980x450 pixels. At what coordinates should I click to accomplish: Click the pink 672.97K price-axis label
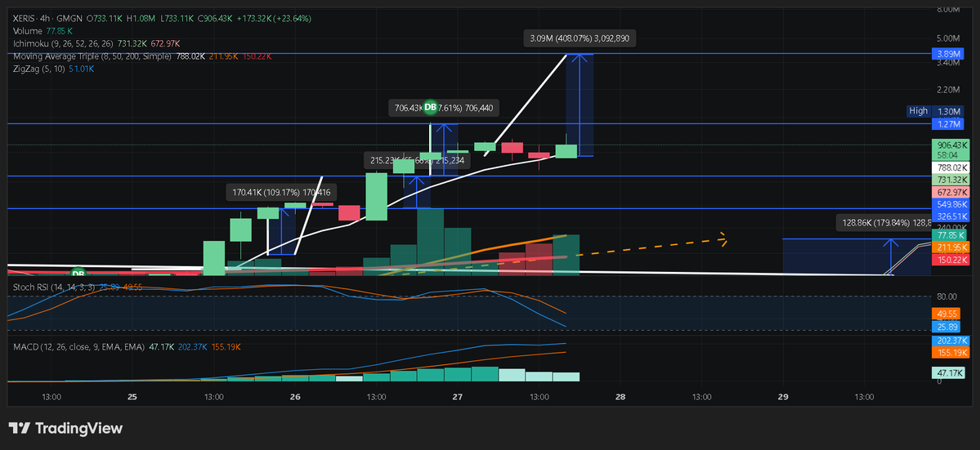(x=950, y=192)
